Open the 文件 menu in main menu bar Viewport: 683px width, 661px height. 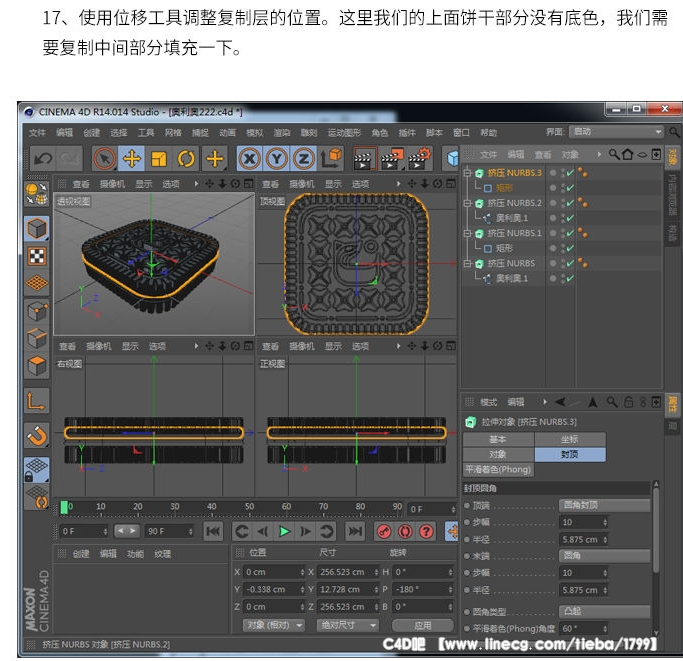(37, 132)
